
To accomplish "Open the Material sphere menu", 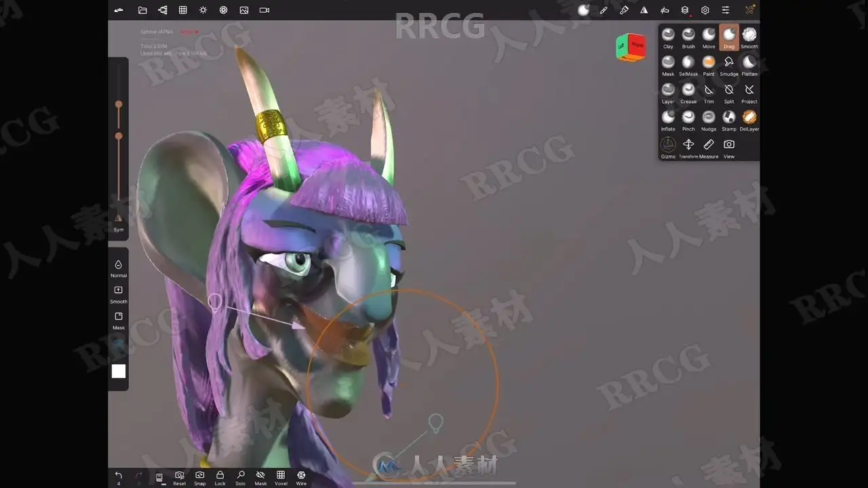I will (x=583, y=10).
